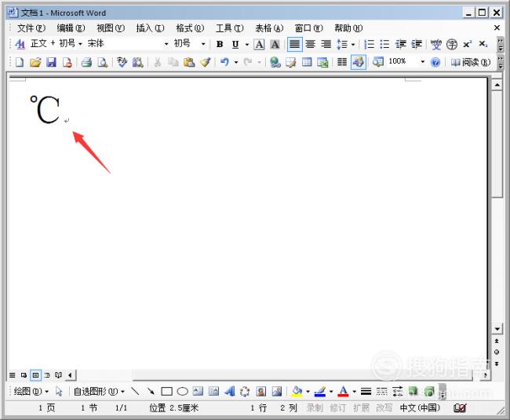Open the 视图(V) menu
The height and width of the screenshot is (420, 510).
(111, 28)
